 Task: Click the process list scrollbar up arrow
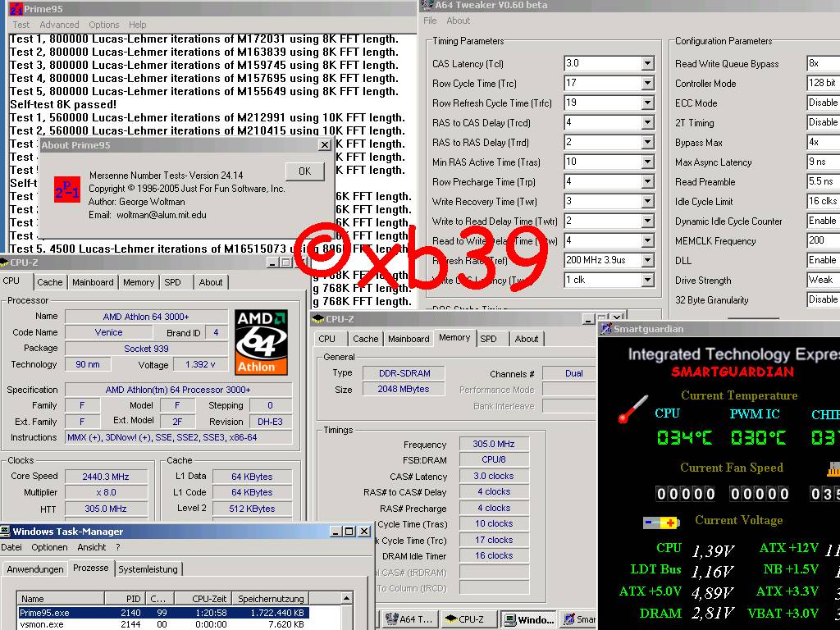347,598
